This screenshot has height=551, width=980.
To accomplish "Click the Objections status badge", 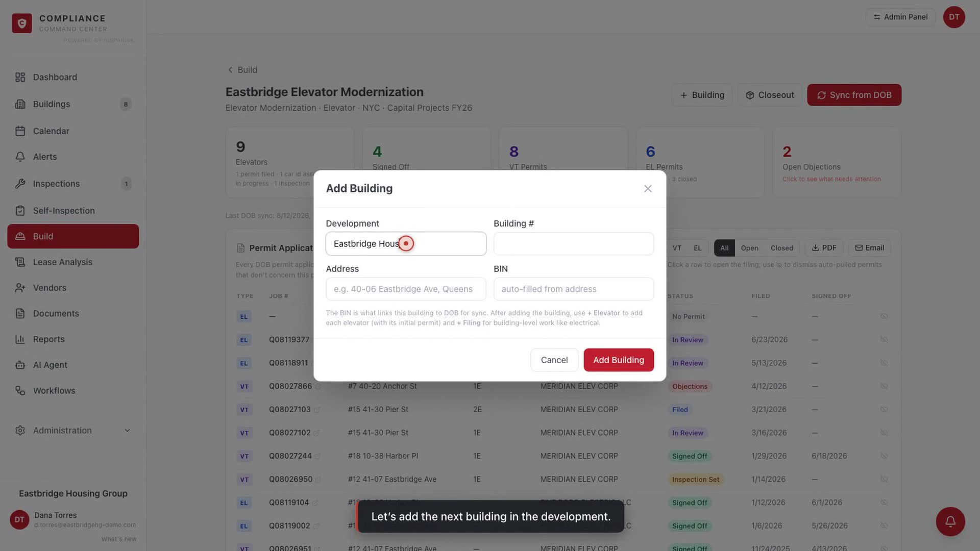I will click(x=690, y=387).
